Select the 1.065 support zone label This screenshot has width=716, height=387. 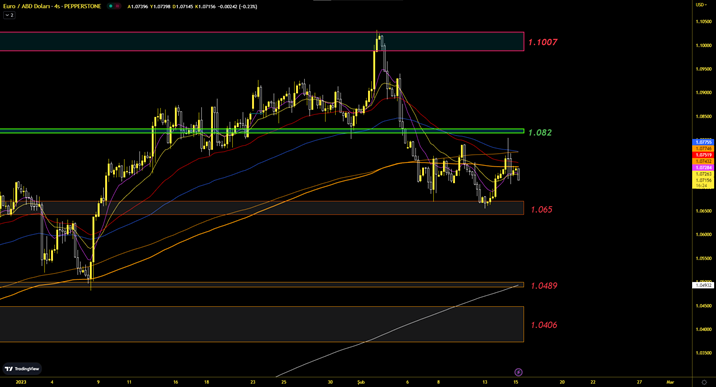click(542, 209)
